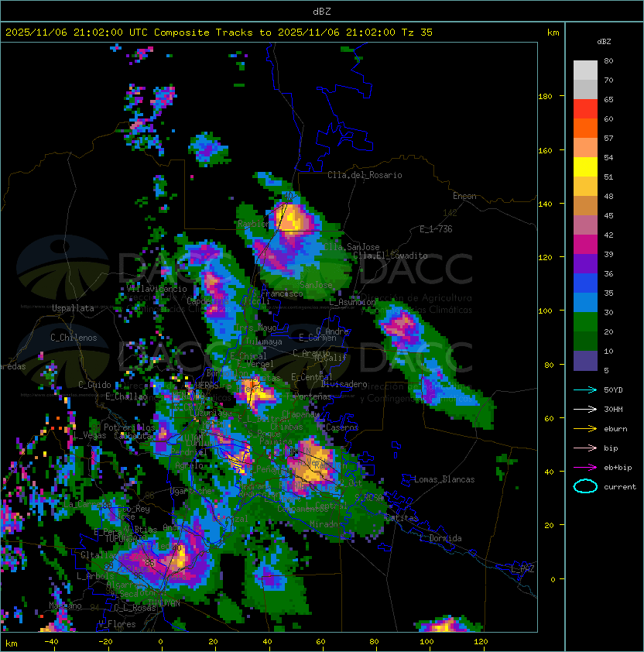The image size is (644, 652).
Task: Click the 'Lomas_Blancas' map label
Action: [444, 479]
